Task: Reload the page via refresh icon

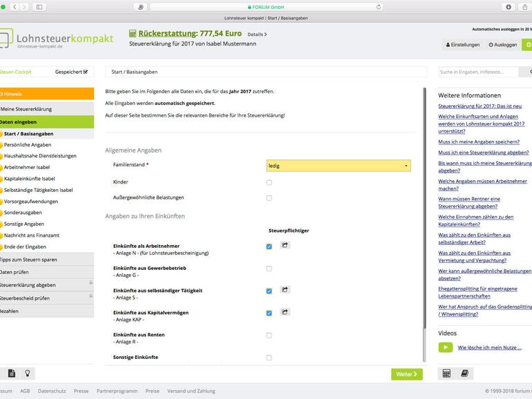Action: 379,7
